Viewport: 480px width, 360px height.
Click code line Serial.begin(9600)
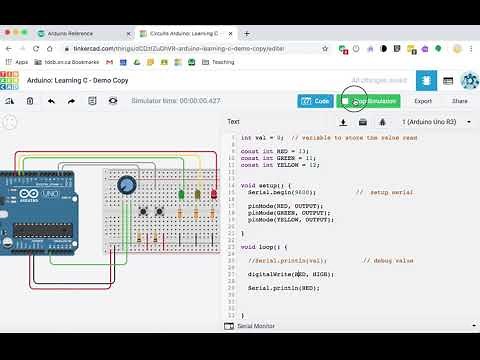click(x=282, y=192)
